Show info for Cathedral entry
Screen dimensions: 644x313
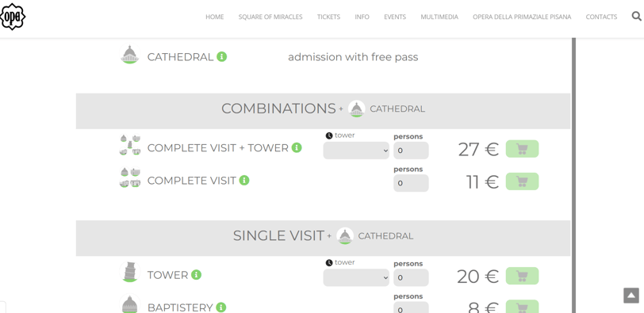222,56
